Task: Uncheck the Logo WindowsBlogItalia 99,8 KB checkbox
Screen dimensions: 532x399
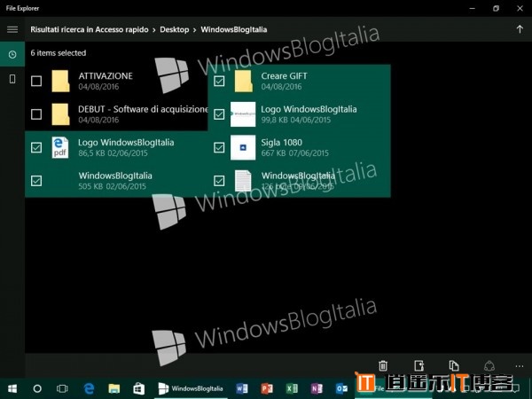Action: click(219, 114)
